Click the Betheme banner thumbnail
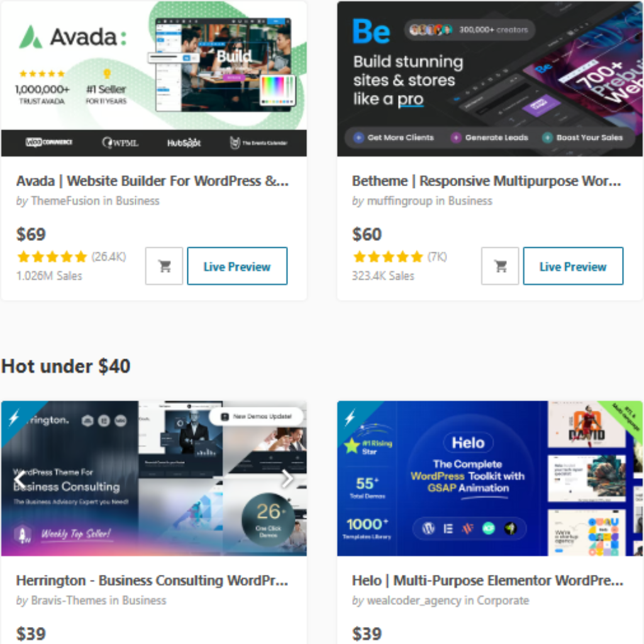The image size is (644, 644). tap(489, 79)
